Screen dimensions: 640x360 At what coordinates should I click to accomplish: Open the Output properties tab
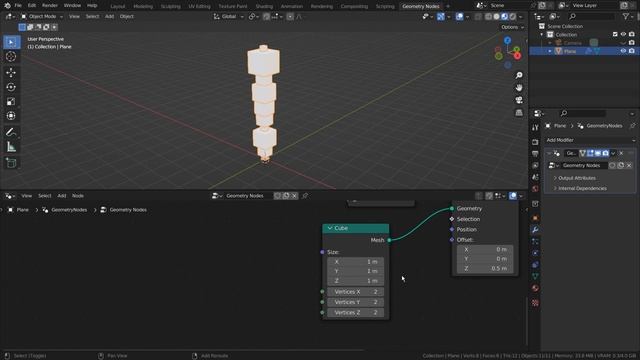pyautogui.click(x=535, y=153)
